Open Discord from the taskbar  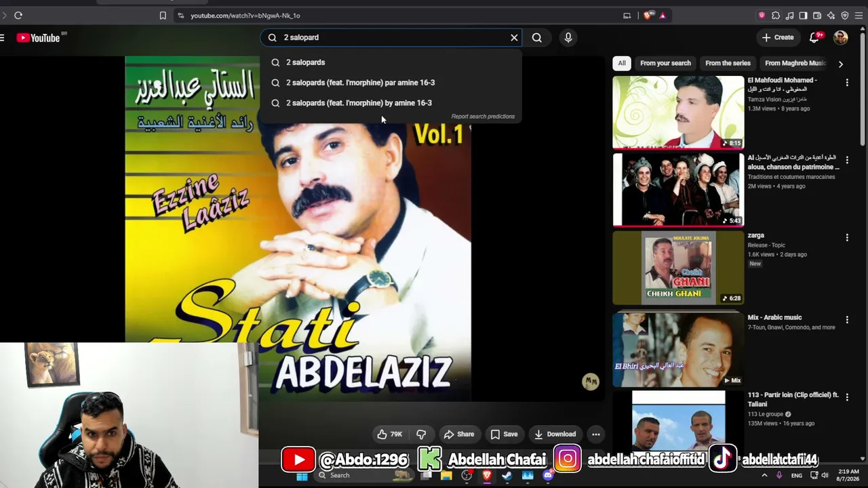(548, 476)
